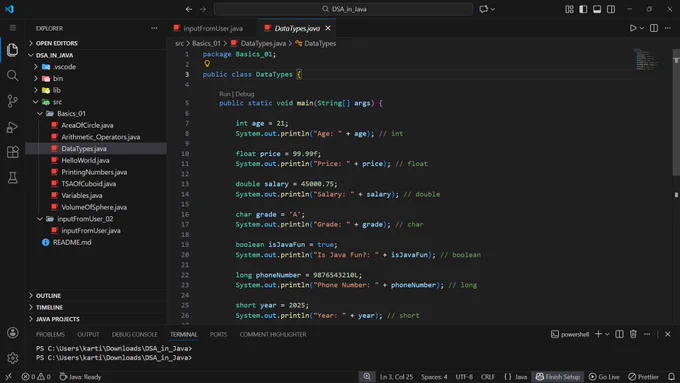The height and width of the screenshot is (383, 680).
Task: Switch to the Problems panel tab
Action: pos(50,334)
